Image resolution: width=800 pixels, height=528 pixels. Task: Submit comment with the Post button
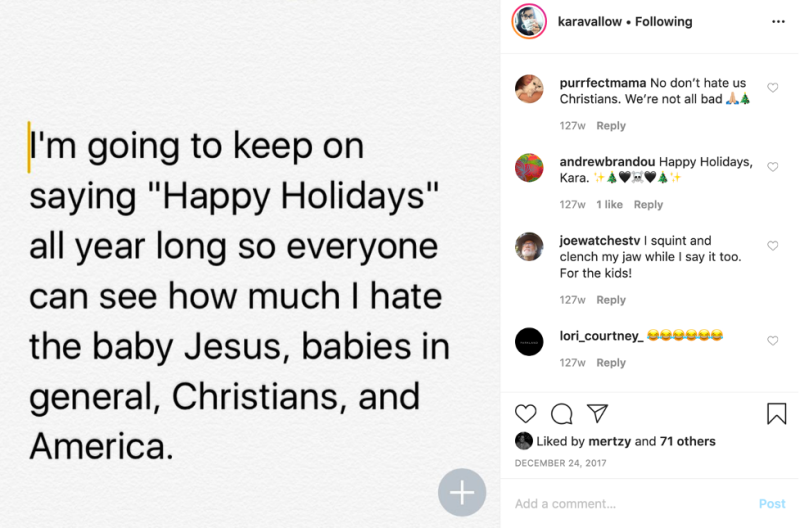point(772,504)
